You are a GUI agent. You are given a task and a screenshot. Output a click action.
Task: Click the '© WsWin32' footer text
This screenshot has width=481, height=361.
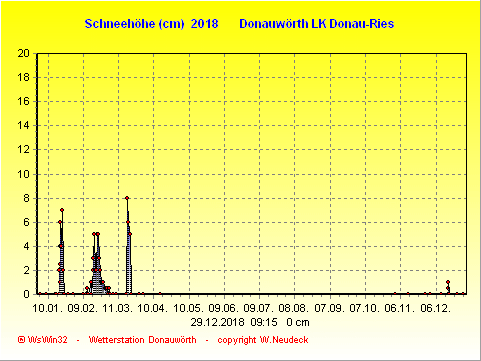43,340
